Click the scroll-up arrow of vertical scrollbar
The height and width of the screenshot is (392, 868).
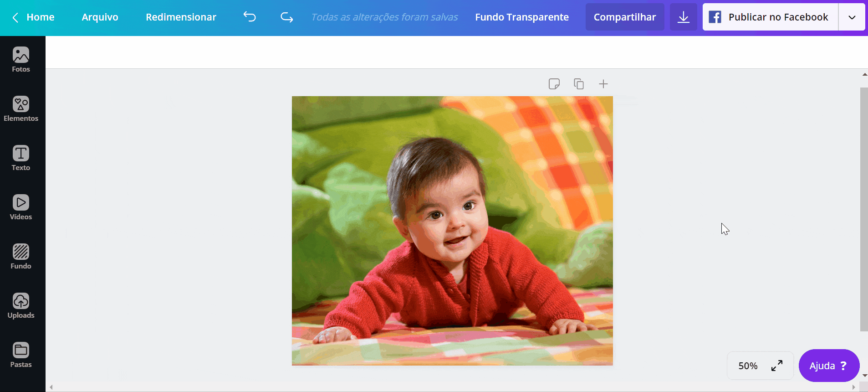[x=864, y=74]
